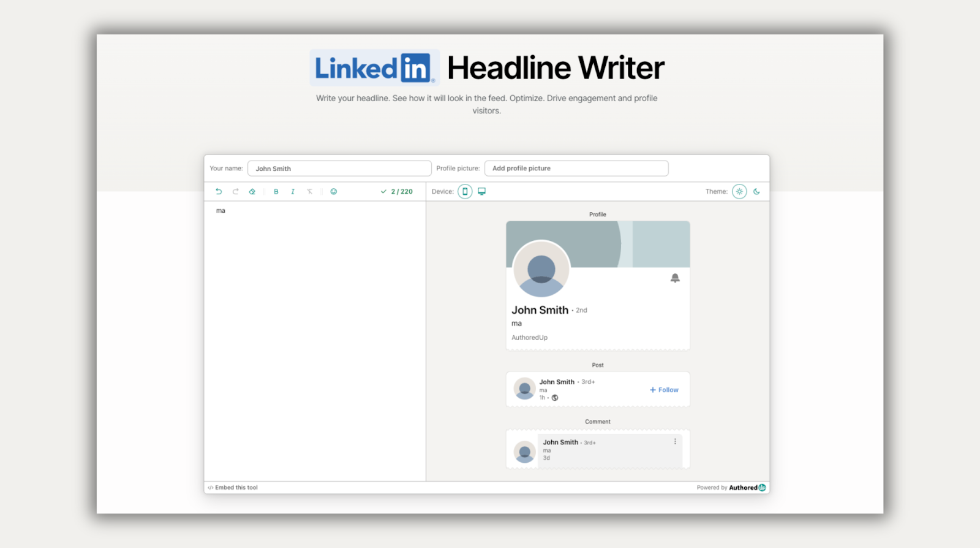Switch preview to desktop device
Screen dimensions: 980x548
pos(482,191)
